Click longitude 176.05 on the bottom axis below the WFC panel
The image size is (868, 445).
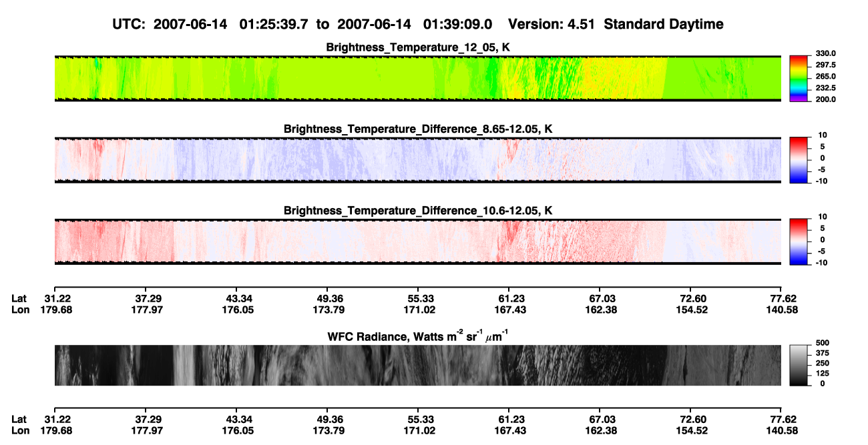pyautogui.click(x=236, y=430)
